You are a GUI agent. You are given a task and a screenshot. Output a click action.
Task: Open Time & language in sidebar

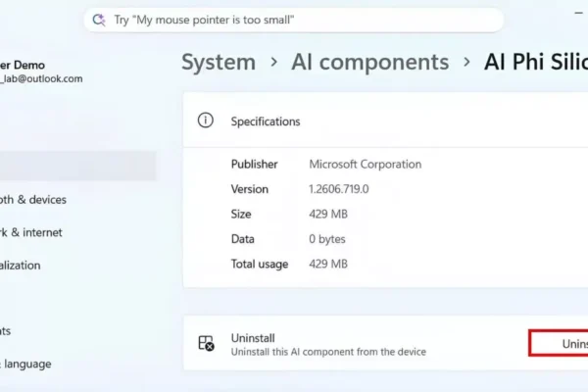[25, 364]
